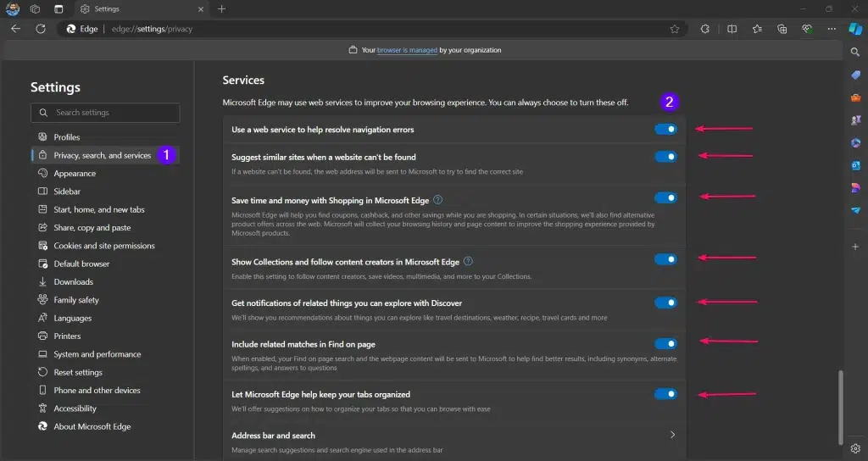
Task: Open the split screen icon
Action: pyautogui.click(x=732, y=29)
